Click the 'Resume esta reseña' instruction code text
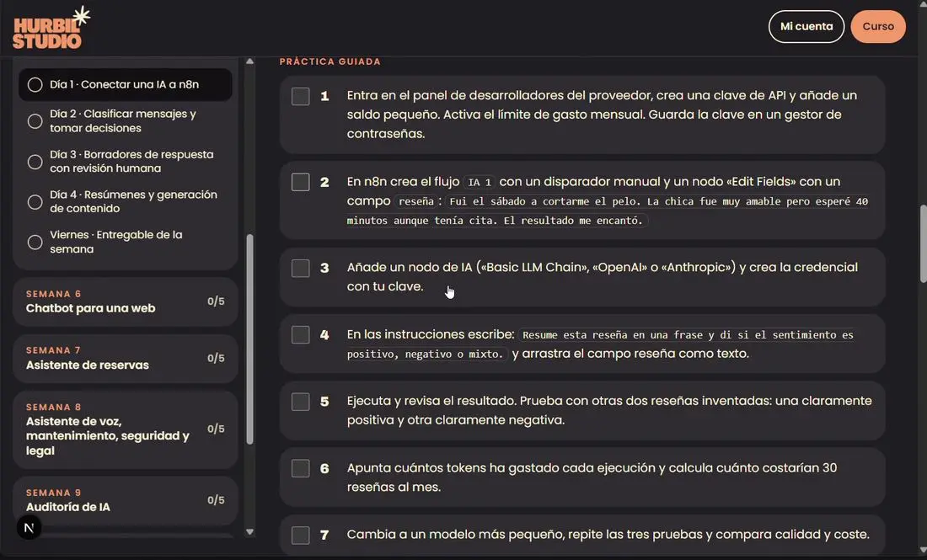This screenshot has height=560, width=927. click(x=600, y=344)
